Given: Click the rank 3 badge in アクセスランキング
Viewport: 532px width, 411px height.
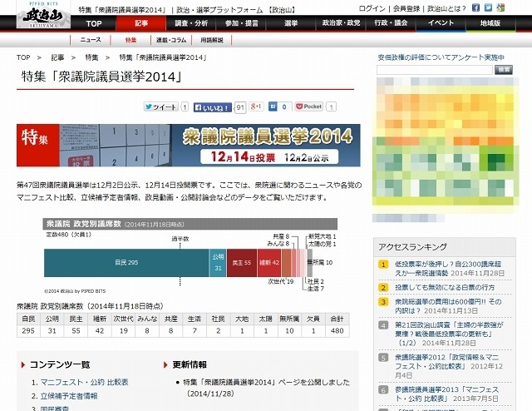Looking at the screenshot, I should 383,302.
